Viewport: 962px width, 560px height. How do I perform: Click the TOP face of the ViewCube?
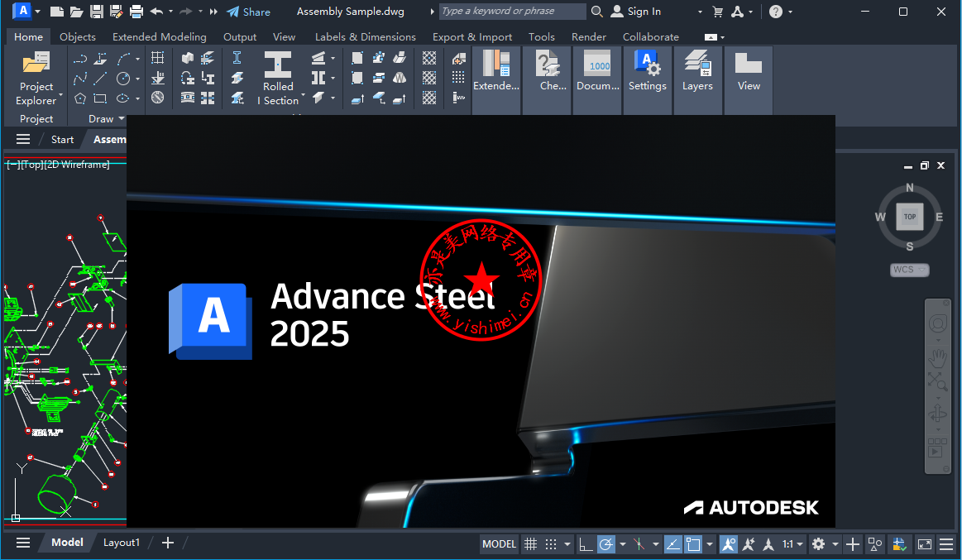click(x=910, y=217)
